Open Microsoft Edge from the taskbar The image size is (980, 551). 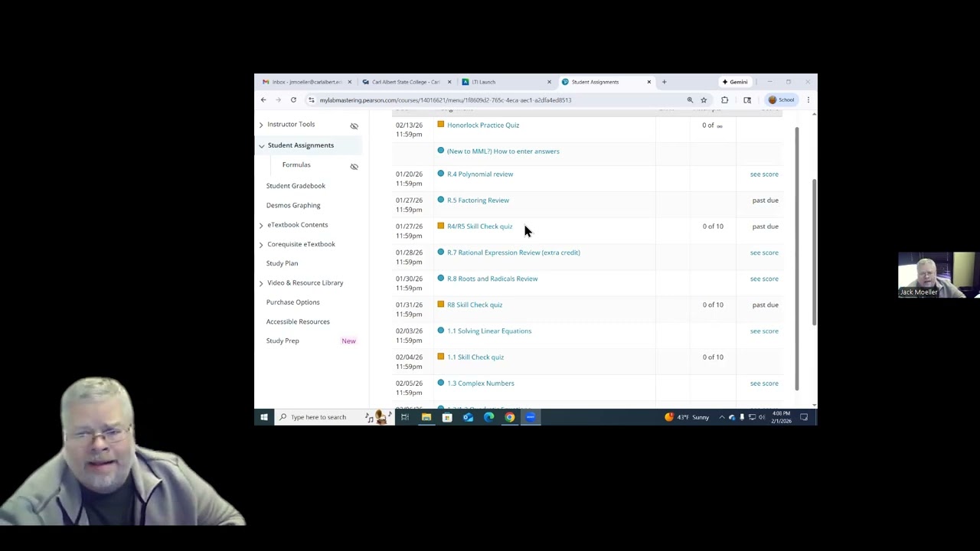pyautogui.click(x=489, y=417)
